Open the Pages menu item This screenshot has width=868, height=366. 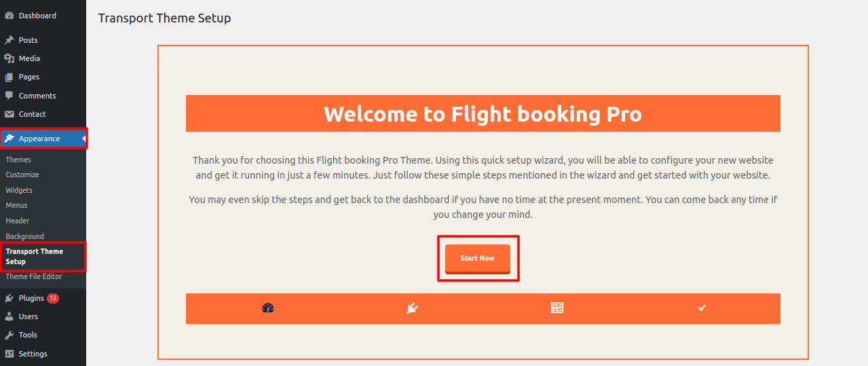[x=29, y=77]
